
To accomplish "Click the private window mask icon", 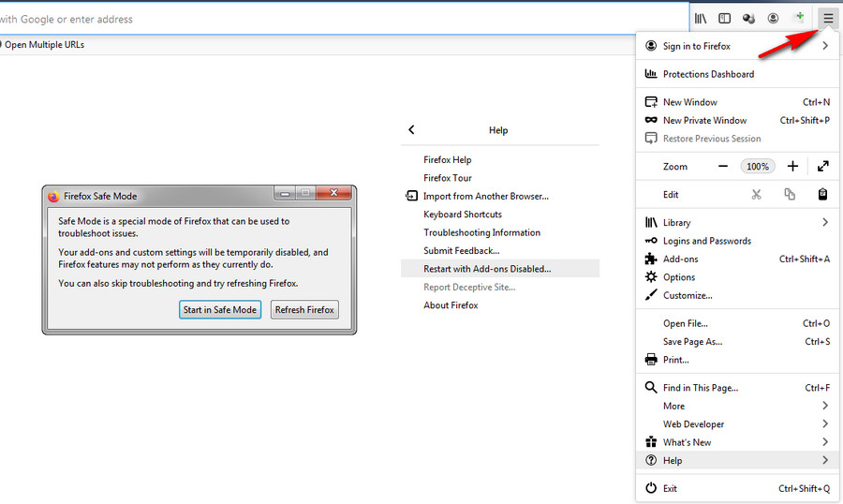I will click(651, 120).
